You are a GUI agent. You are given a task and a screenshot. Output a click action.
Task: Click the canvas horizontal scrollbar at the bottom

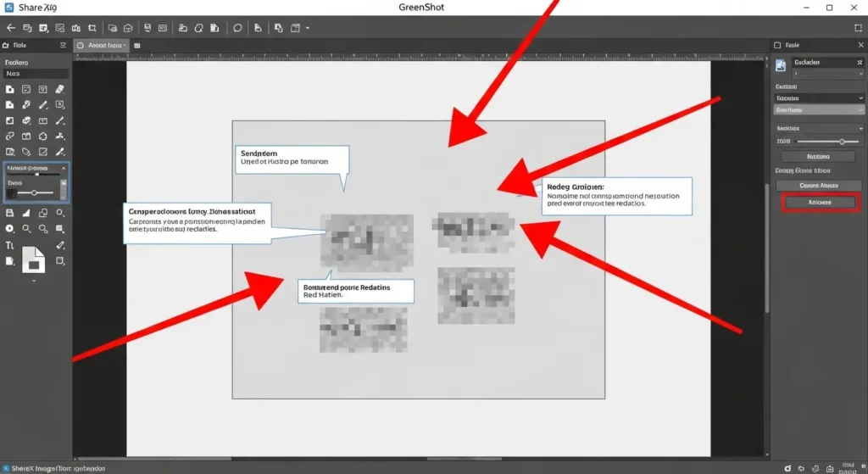point(464,459)
